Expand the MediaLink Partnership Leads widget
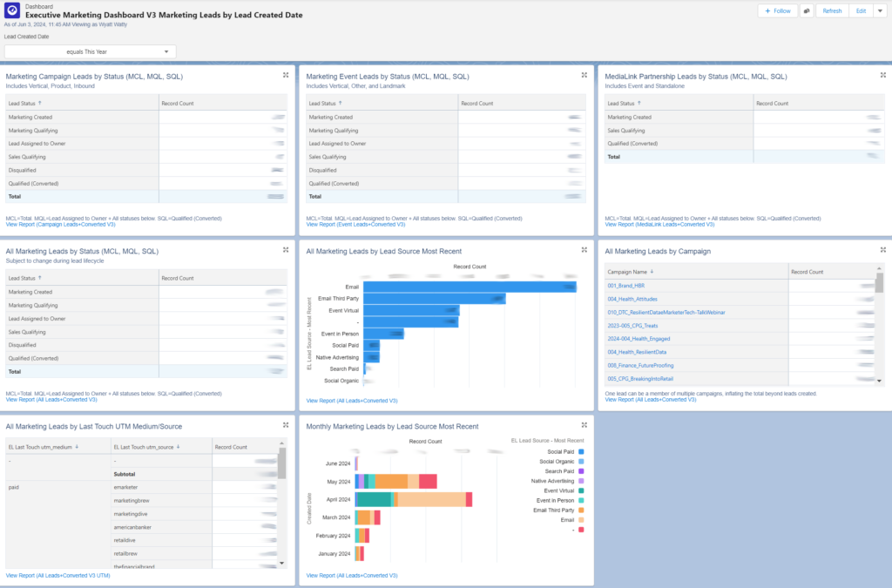892x588 pixels. (x=883, y=75)
